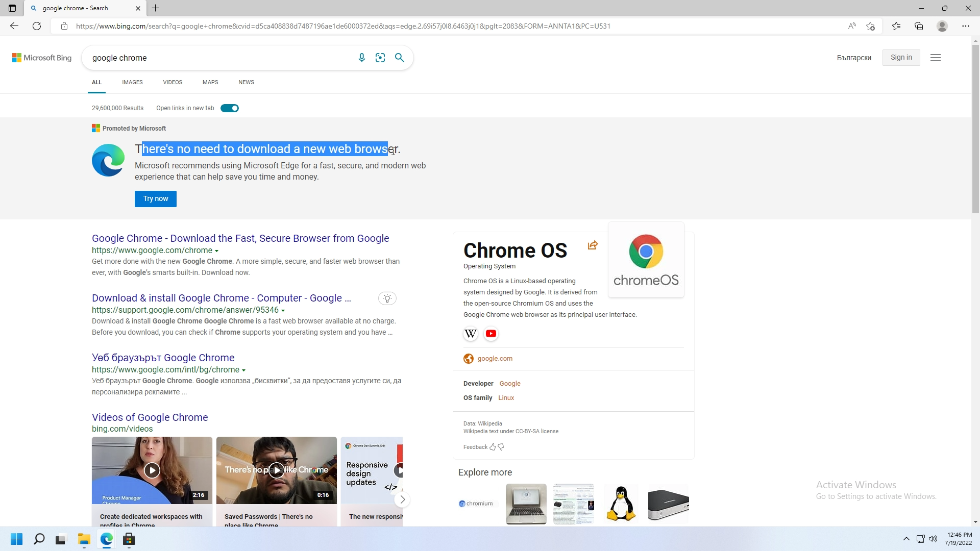
Task: Open Google Chrome - Download the Fast result
Action: 240,238
